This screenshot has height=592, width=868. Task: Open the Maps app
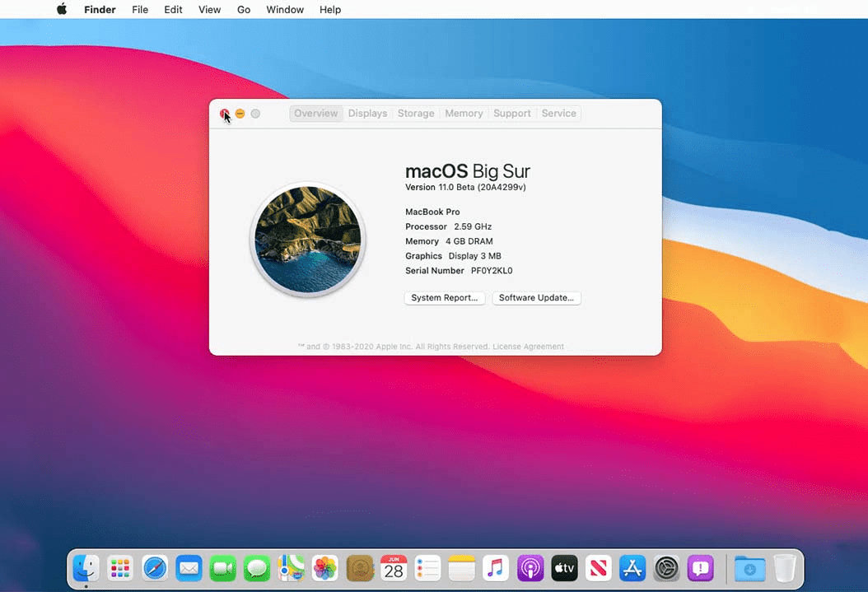[291, 568]
